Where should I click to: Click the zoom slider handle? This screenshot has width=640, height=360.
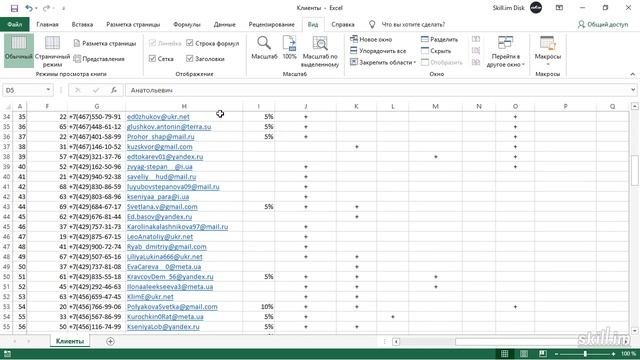585,354
